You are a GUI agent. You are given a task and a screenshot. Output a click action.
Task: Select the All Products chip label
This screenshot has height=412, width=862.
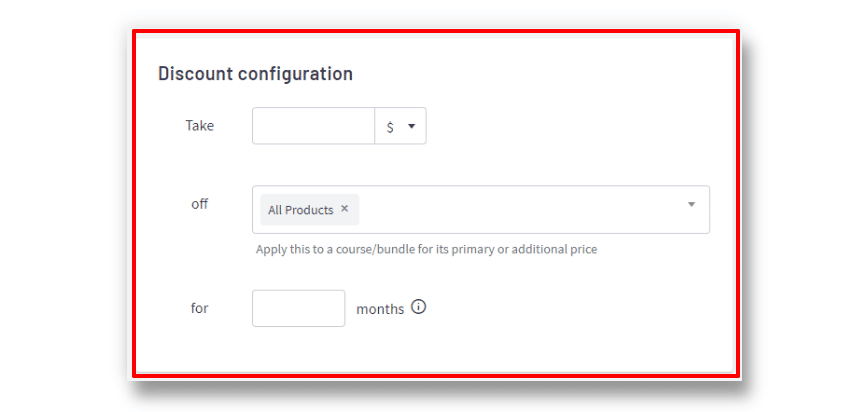click(x=300, y=210)
